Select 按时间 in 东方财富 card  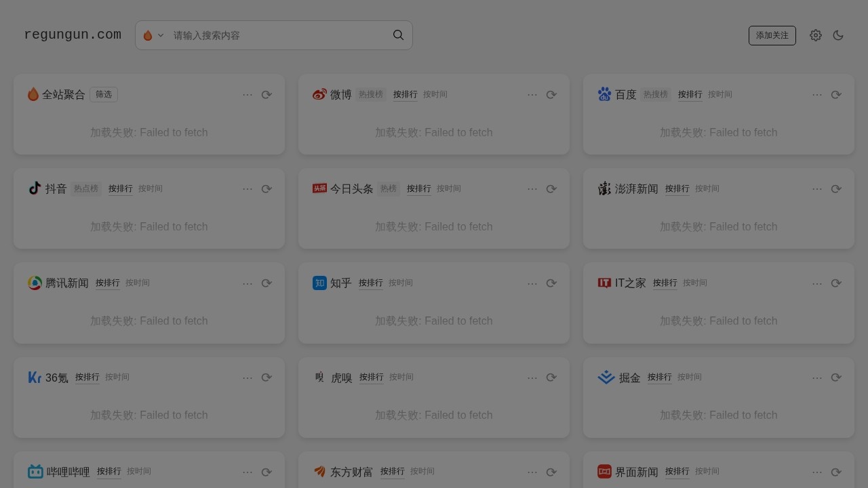click(422, 471)
